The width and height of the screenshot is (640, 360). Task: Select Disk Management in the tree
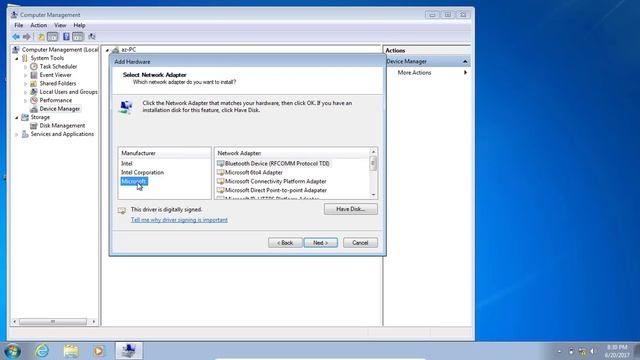pyautogui.click(x=62, y=125)
